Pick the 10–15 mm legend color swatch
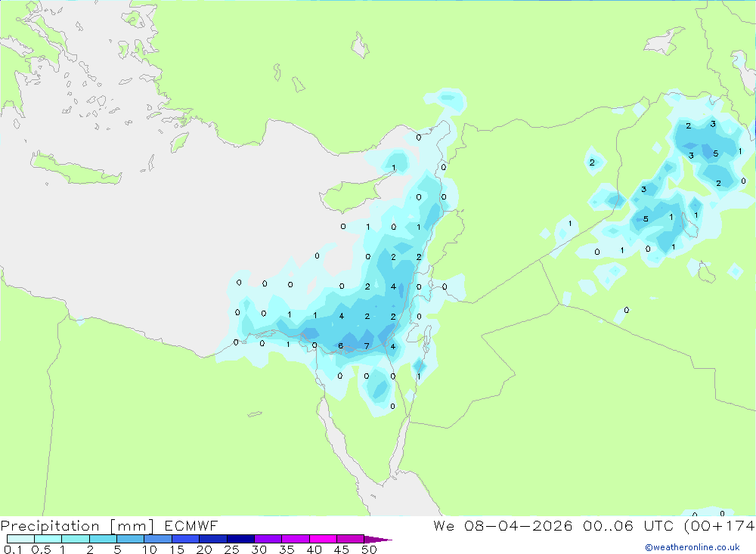756x554 pixels. [158, 539]
